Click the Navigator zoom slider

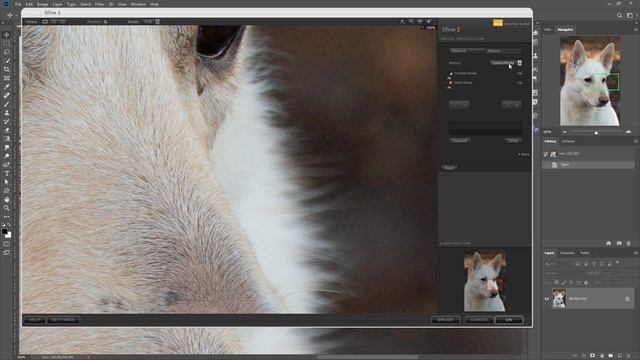(596, 132)
